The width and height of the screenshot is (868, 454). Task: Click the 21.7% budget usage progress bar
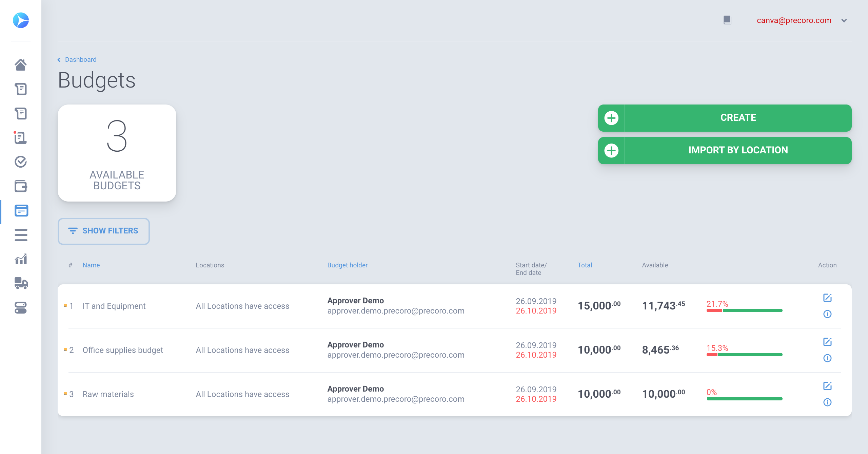[x=744, y=310]
